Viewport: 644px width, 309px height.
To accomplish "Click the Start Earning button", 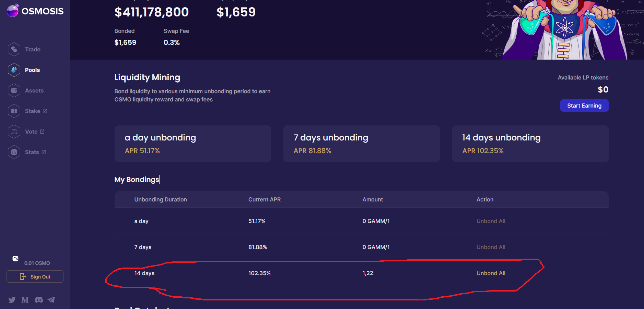I will tap(584, 106).
